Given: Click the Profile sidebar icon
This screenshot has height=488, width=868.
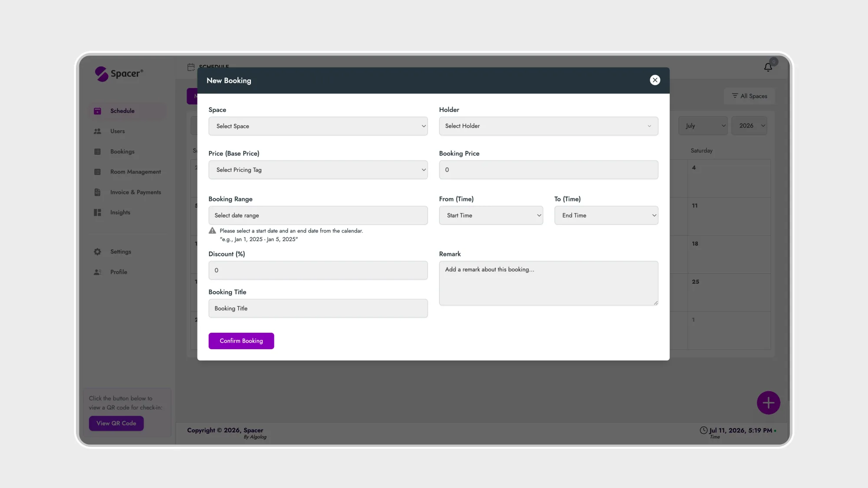Looking at the screenshot, I should (98, 272).
